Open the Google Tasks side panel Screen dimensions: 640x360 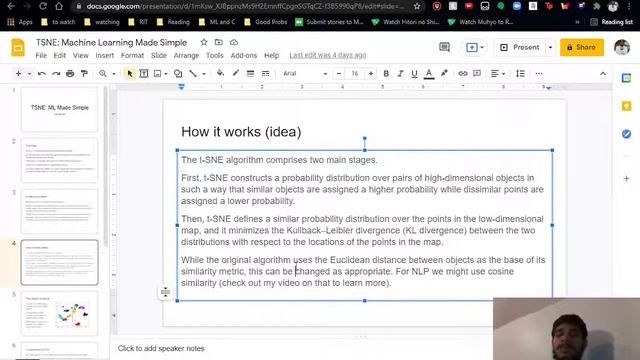tap(626, 134)
